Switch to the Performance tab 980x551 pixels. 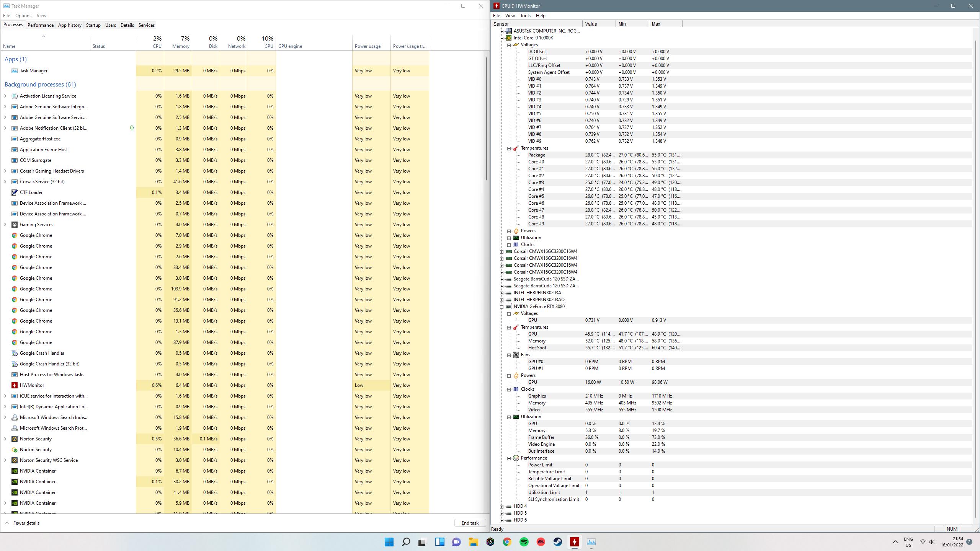coord(41,25)
